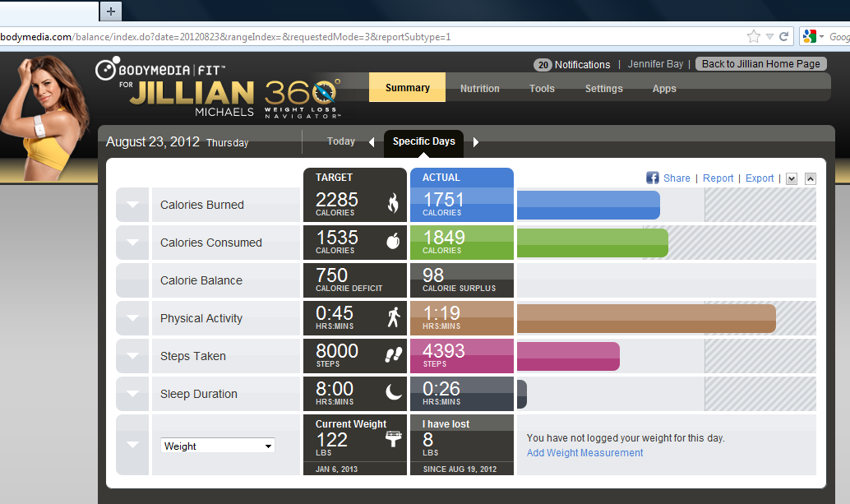Open the Settings tab

tap(604, 88)
